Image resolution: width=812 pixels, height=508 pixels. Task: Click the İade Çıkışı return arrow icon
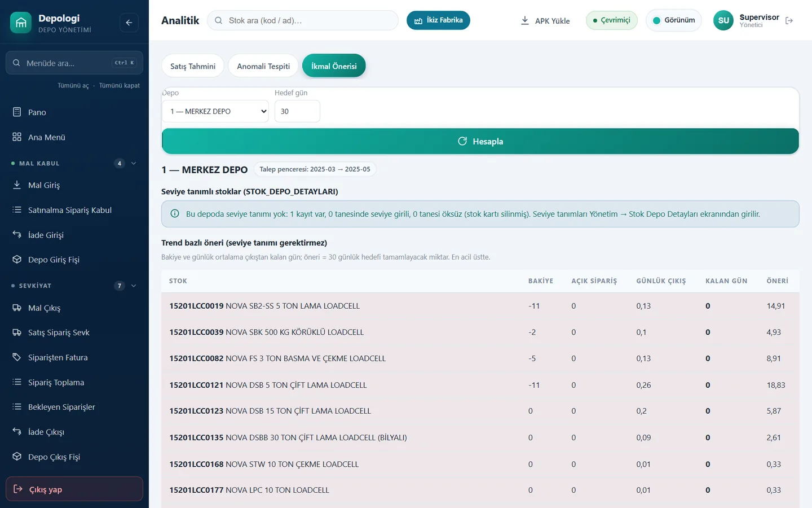point(17,431)
